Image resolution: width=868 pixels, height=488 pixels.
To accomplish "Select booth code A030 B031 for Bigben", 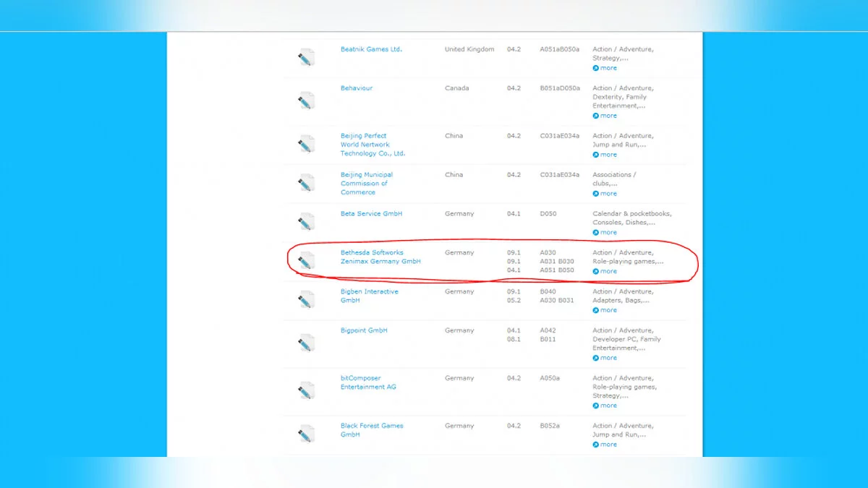I will click(x=557, y=301).
